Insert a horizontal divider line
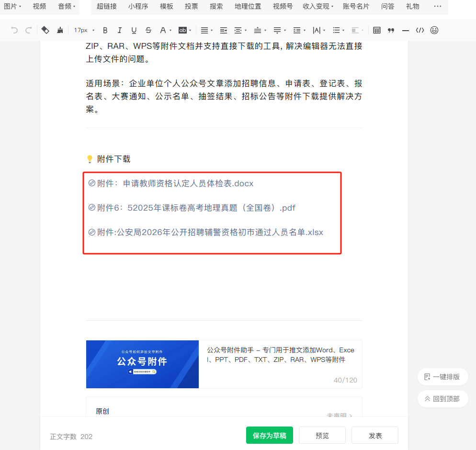Image resolution: width=476 pixels, height=450 pixels. tap(406, 30)
